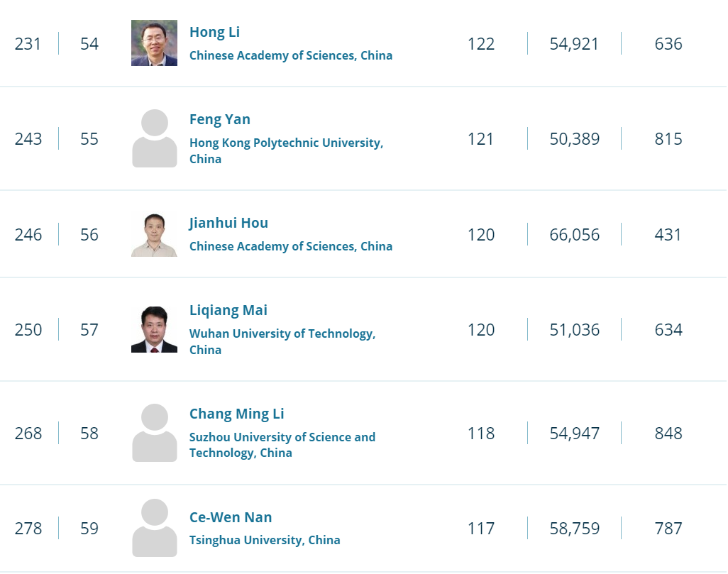Open the Hong Li name link

coord(215,32)
